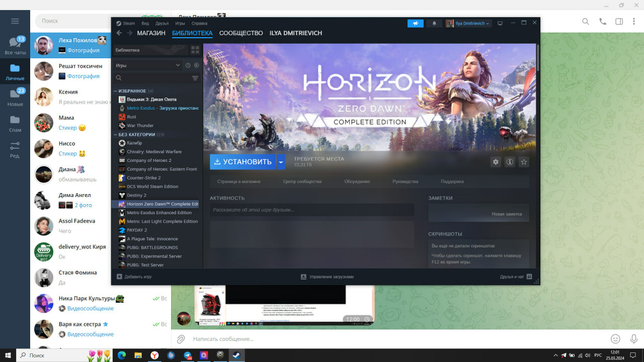Open Страница в магазине link
Screen dimensions: 644x362
coord(238,182)
